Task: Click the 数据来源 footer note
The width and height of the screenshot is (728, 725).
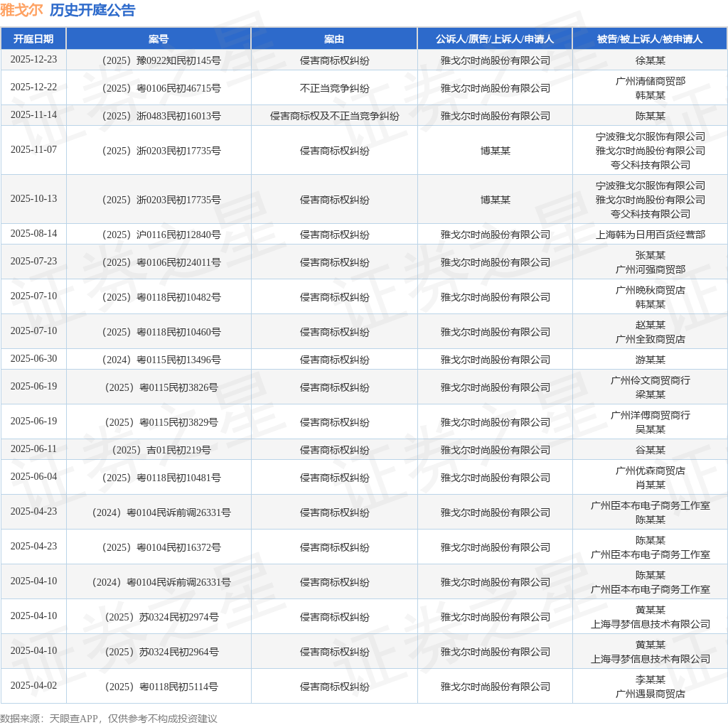Action: pyautogui.click(x=109, y=719)
